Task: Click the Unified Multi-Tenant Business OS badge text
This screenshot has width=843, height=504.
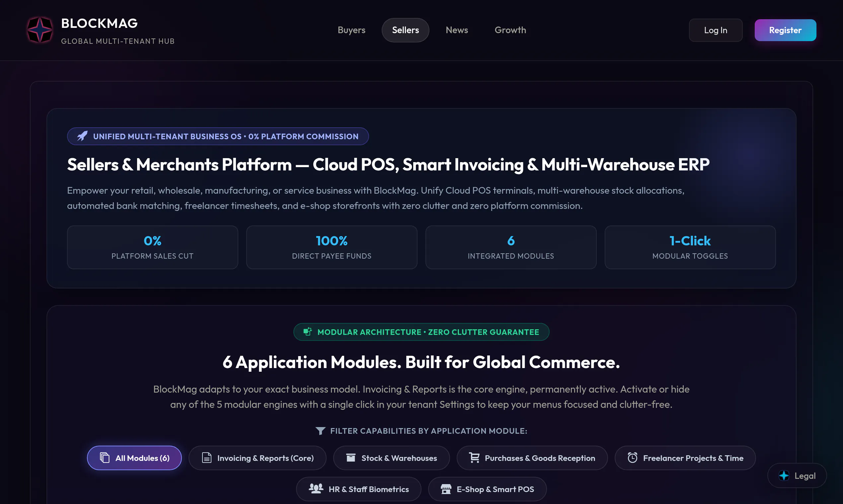Action: 226,136
